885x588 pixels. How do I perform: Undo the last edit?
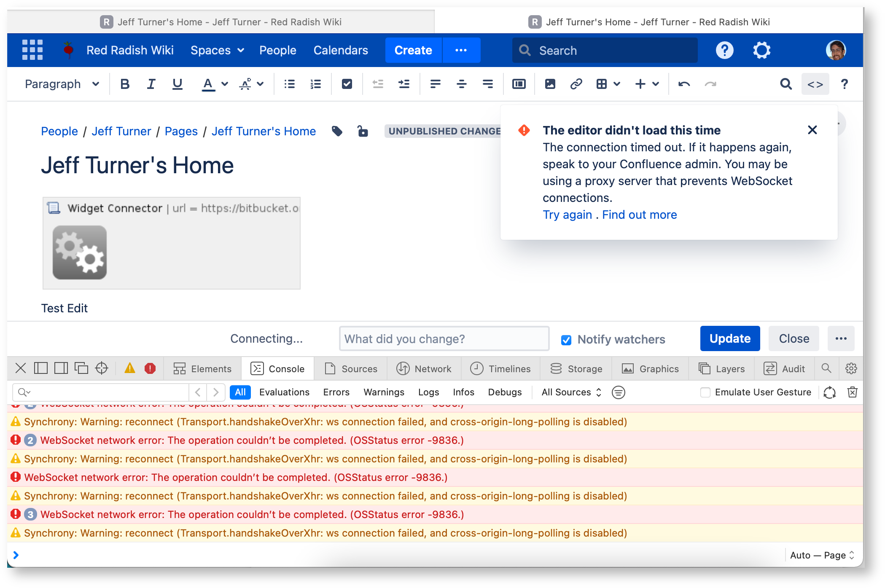pos(684,84)
